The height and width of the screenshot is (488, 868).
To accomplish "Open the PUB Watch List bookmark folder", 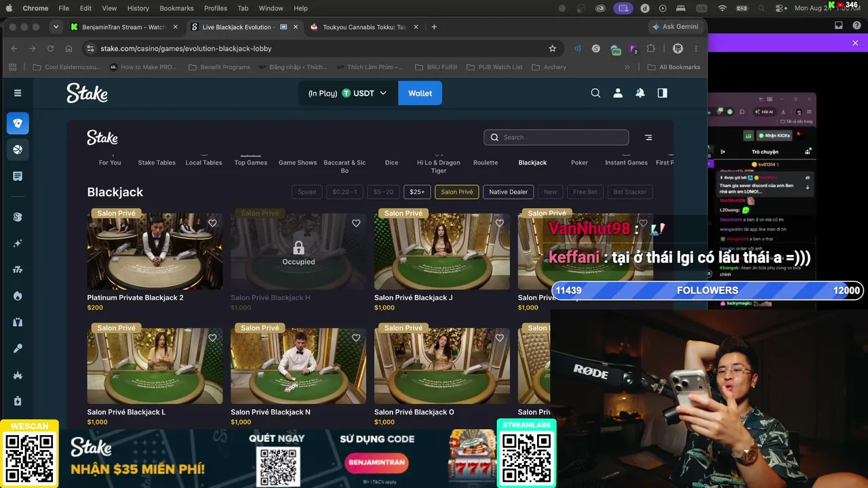I will coord(494,67).
